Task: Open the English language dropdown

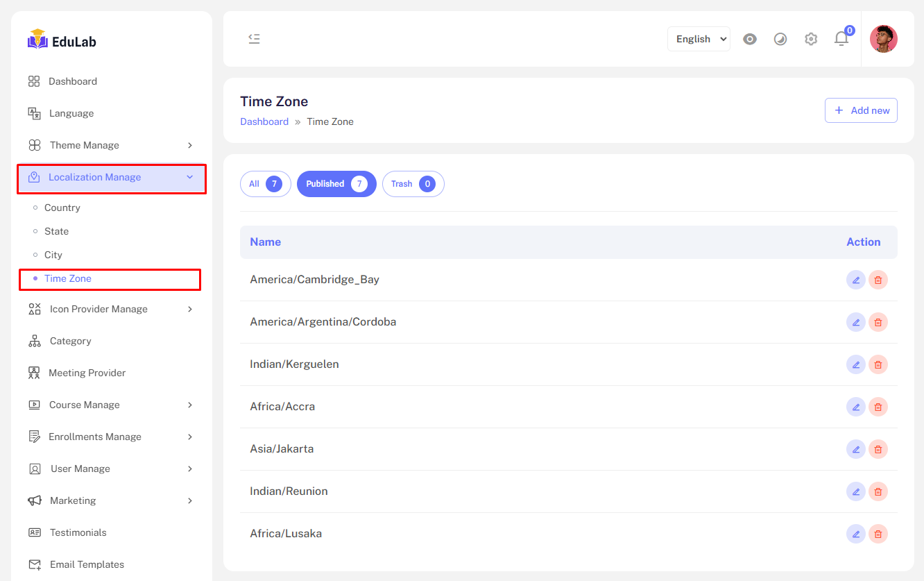Action: tap(699, 39)
